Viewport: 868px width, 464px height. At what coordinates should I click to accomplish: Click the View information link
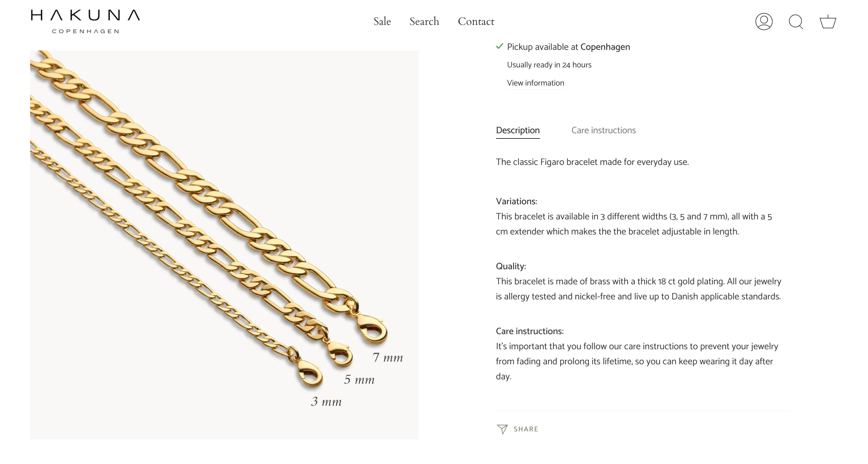tap(536, 83)
